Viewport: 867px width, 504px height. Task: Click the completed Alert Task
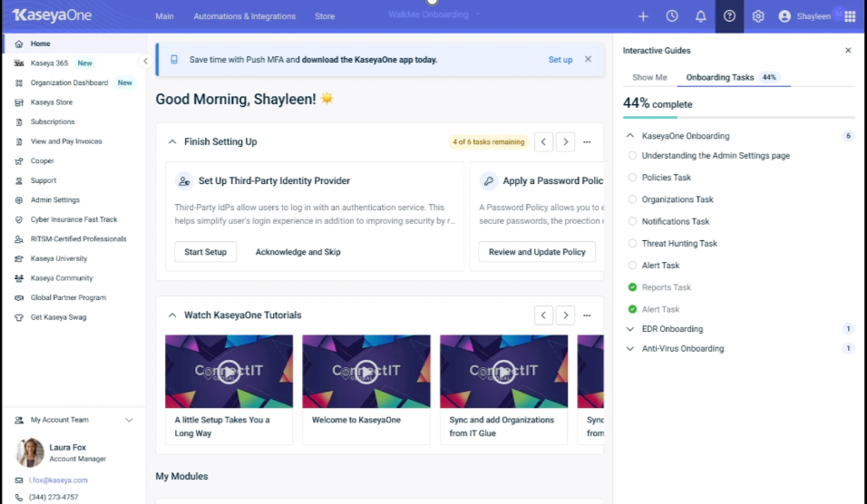(660, 309)
